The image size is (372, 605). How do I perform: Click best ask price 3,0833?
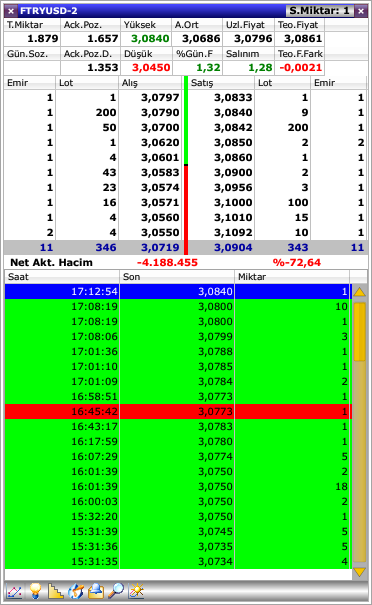tap(233, 98)
